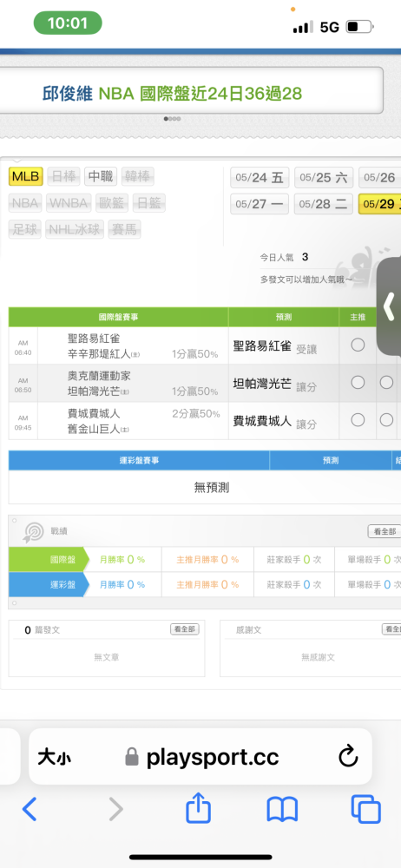Tap the target icon beside 戰績
401x868 pixels.
[33, 532]
